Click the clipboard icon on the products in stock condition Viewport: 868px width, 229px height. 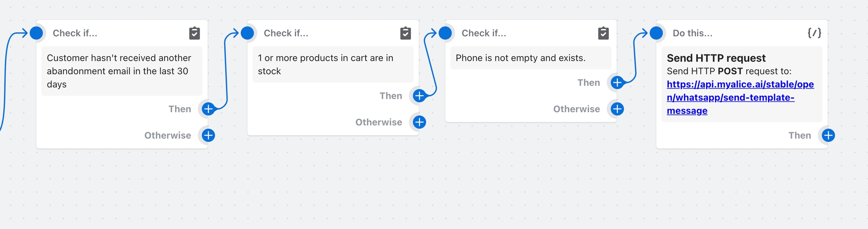pos(405,33)
